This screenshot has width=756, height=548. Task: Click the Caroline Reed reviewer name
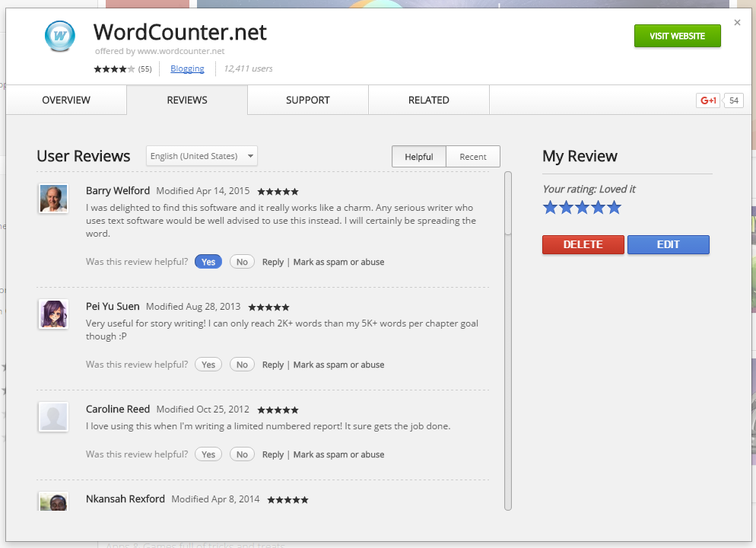tap(118, 409)
